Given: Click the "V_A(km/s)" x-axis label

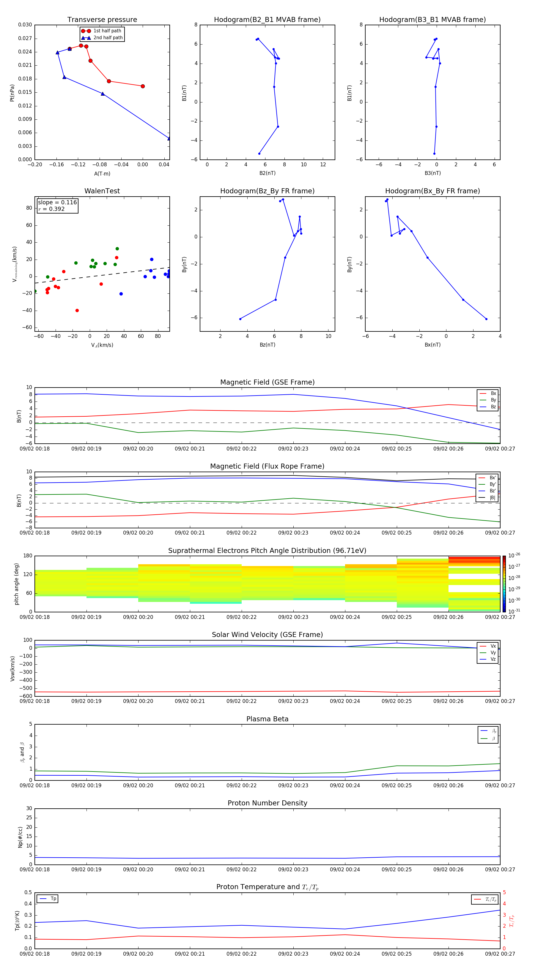Looking at the screenshot, I should click(x=102, y=345).
